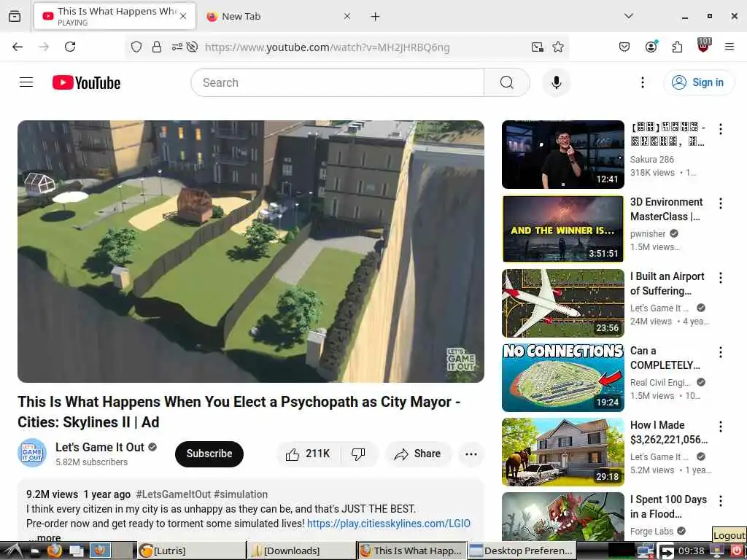Go back to previous page in browser

18,47
